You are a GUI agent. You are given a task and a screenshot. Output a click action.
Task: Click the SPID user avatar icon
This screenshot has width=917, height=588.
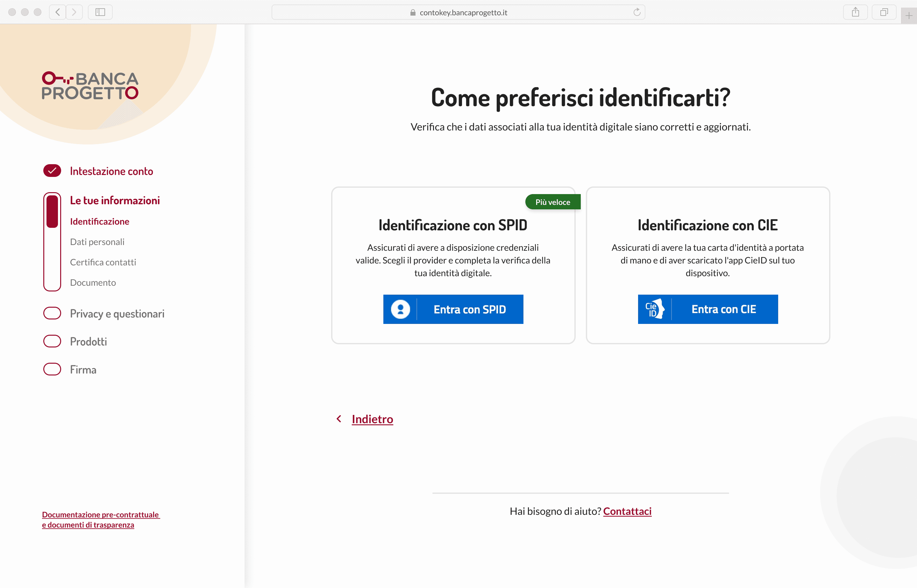coord(400,309)
